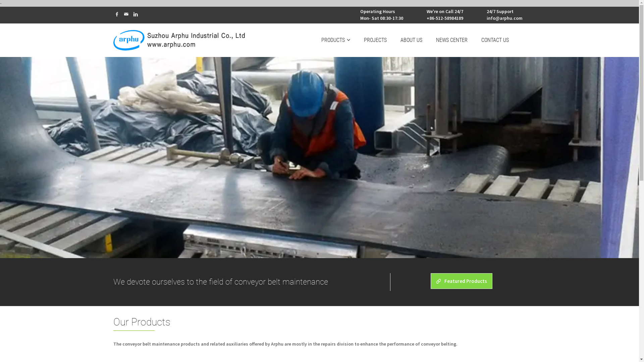Image resolution: width=644 pixels, height=362 pixels.
Task: Click the info@arphu.com email link
Action: pyautogui.click(x=504, y=18)
